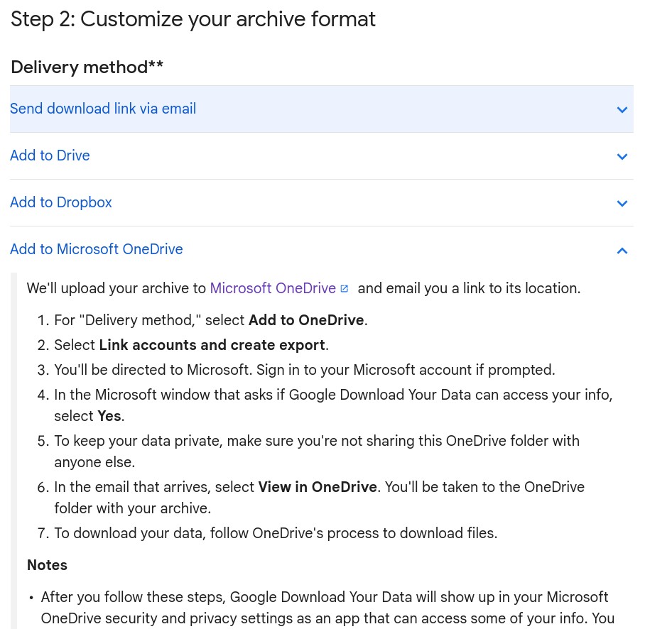
Task: Click the chevron arrow beside Add to Drive
Action: click(x=622, y=157)
